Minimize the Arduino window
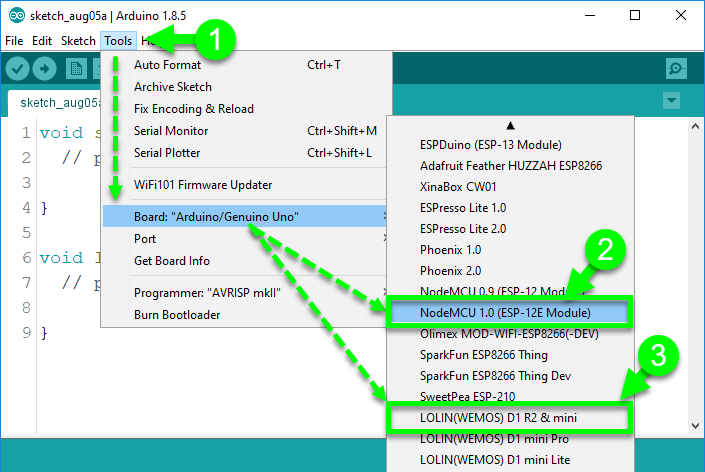Image resolution: width=705 pixels, height=472 pixels. point(590,16)
